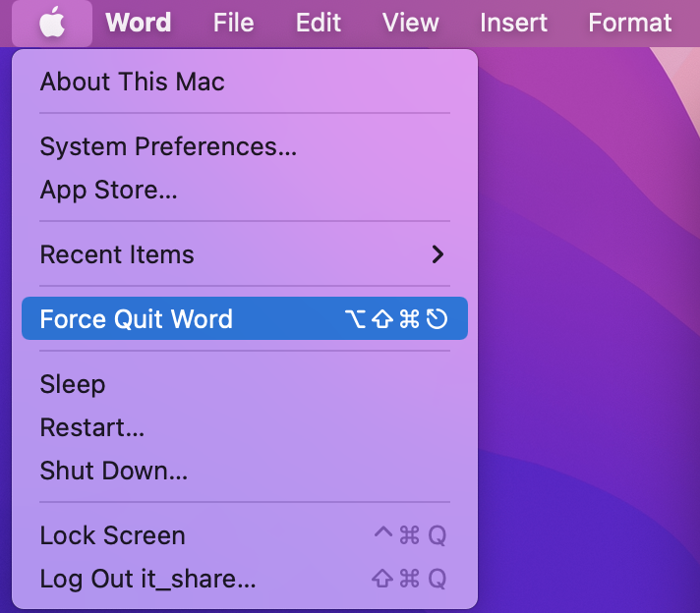Open the Format menu
700x613 pixels.
(x=629, y=23)
